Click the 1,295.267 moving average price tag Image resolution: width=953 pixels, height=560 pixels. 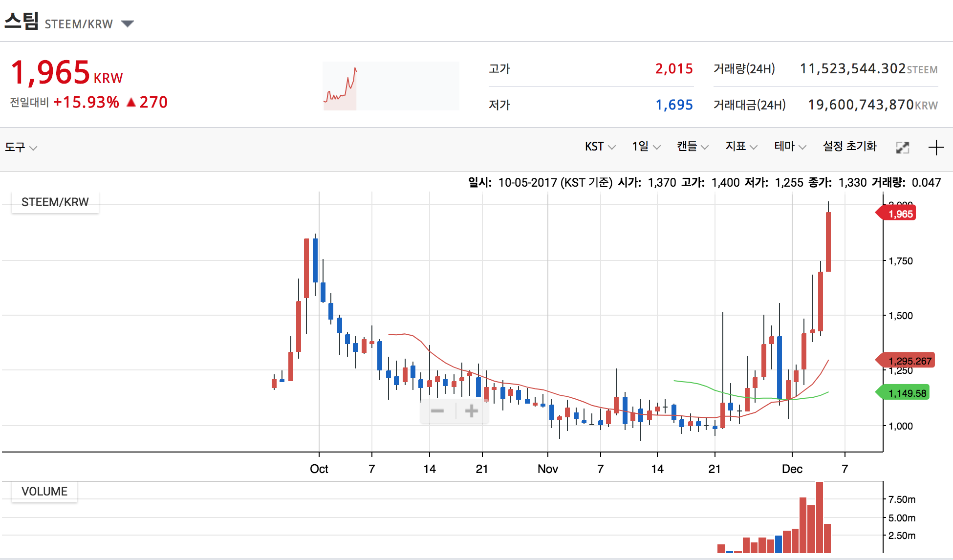[905, 361]
